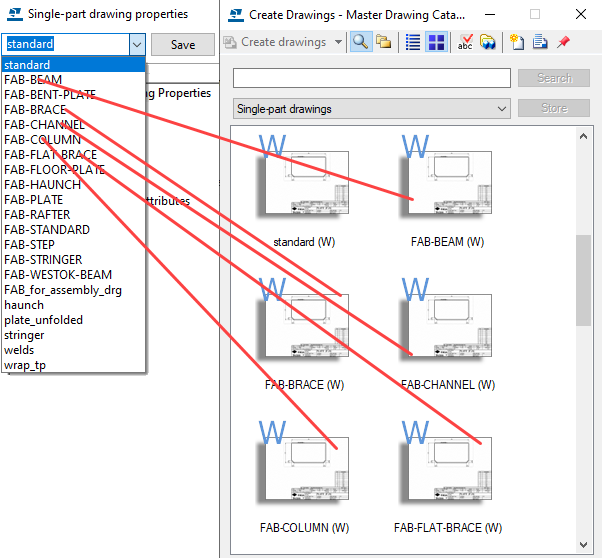602x558 pixels.
Task: Click the pin icon in toolbar
Action: pyautogui.click(x=563, y=42)
